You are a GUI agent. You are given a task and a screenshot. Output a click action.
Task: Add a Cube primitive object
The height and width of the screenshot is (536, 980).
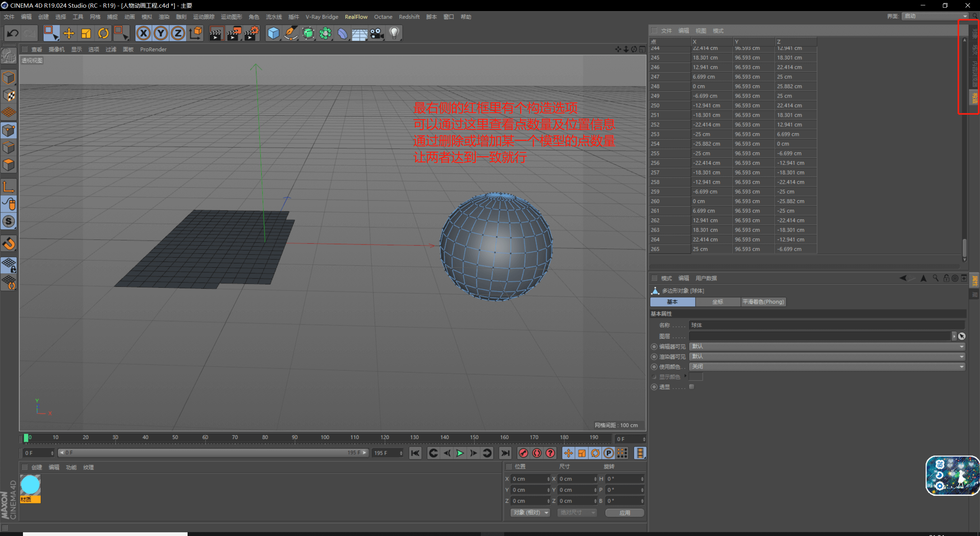coord(273,33)
